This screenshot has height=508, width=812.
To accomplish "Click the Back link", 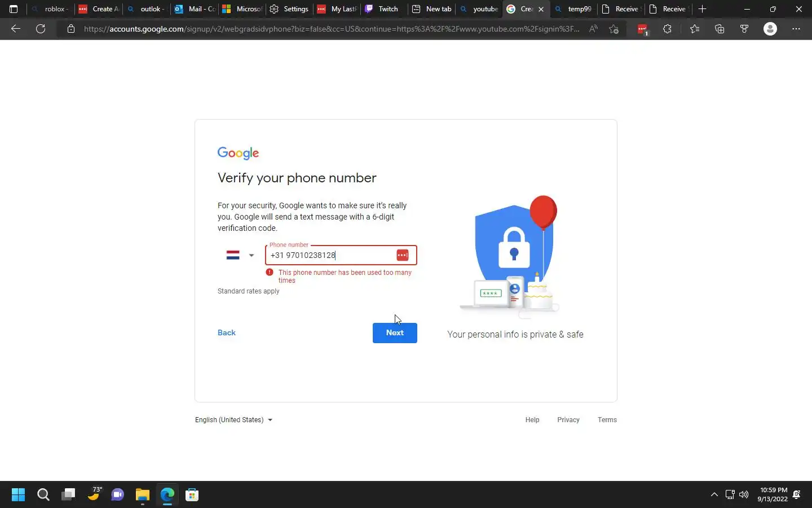I will click(x=227, y=333).
